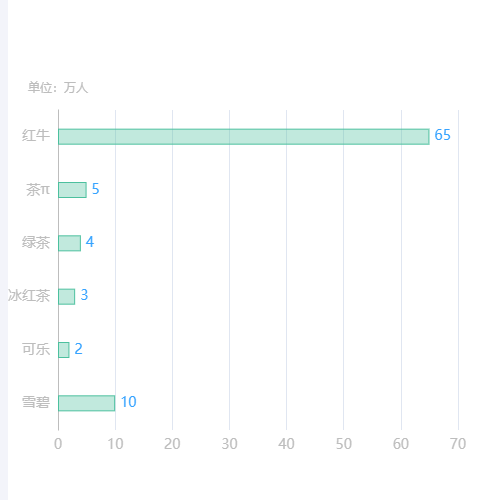This screenshot has height=500, width=500.
Task: Click the 可乐 bar
Action: click(x=64, y=350)
